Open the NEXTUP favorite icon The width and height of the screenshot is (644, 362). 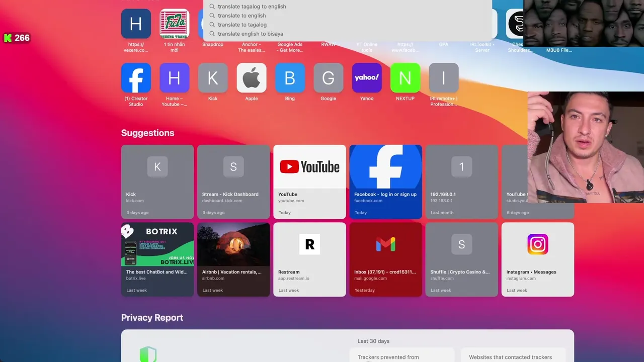(x=405, y=78)
